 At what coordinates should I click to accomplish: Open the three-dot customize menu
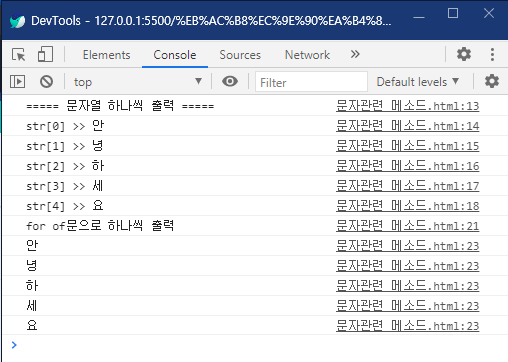pyautogui.click(x=492, y=54)
